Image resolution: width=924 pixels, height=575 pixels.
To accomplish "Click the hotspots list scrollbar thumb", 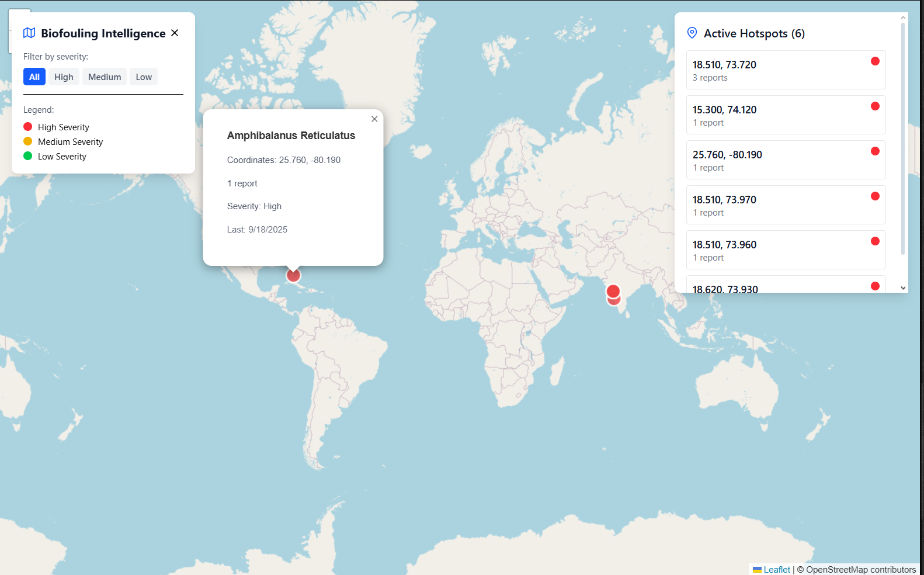I will point(903,138).
